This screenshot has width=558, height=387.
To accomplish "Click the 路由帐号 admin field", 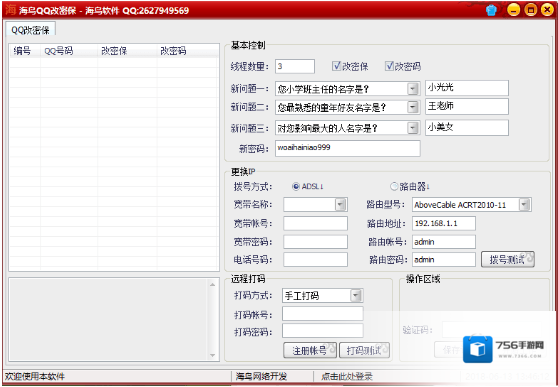I will [444, 242].
